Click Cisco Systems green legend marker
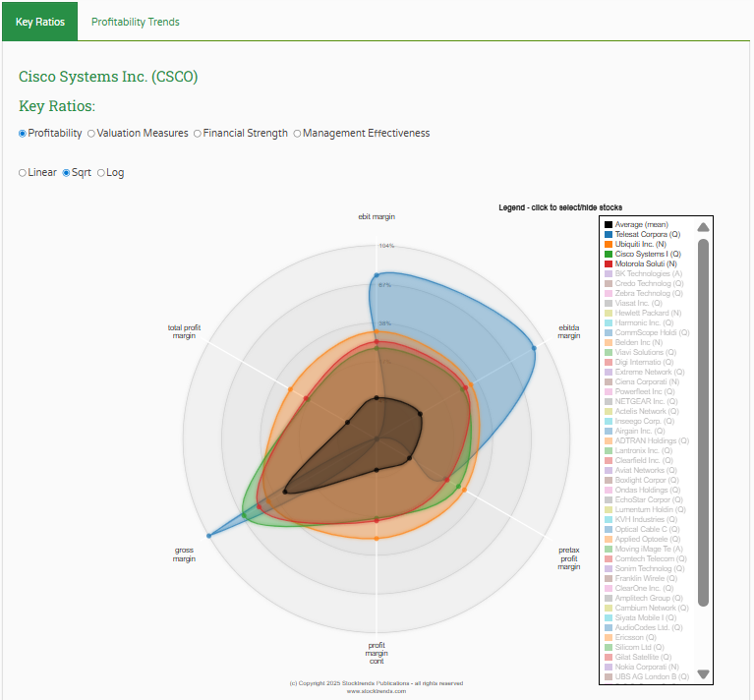754x700 pixels. pos(609,254)
